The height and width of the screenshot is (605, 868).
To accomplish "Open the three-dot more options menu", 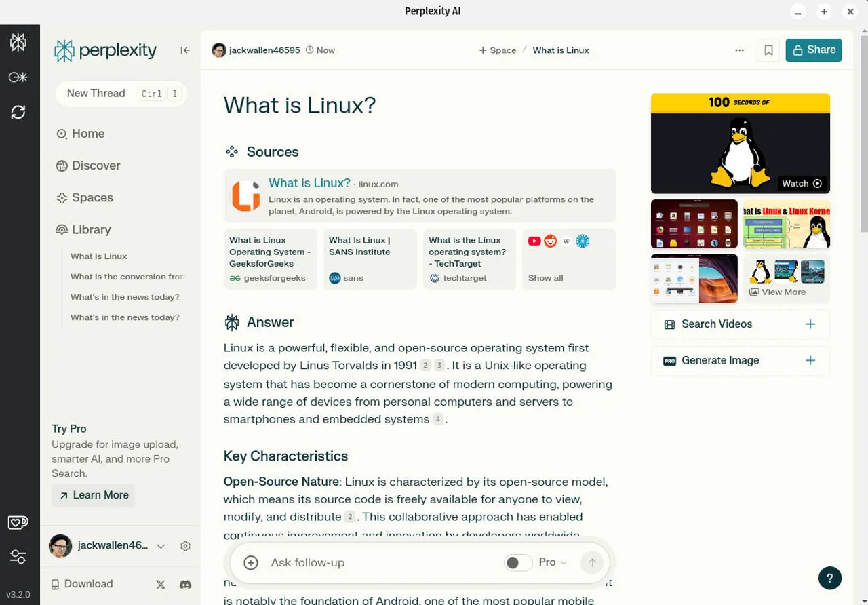I will [739, 50].
